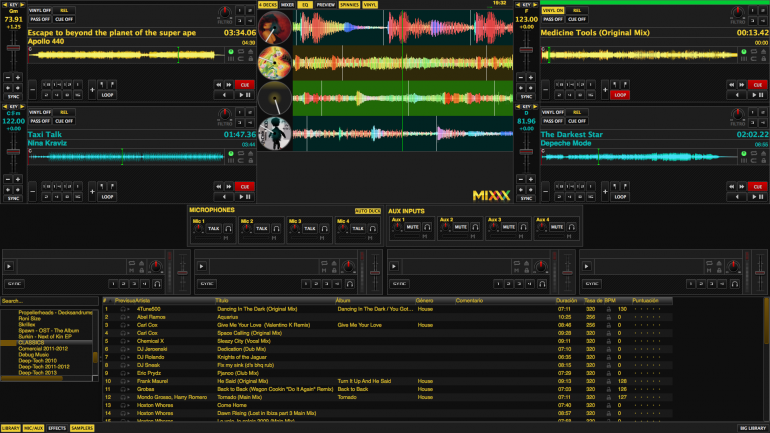Play the third sampler

pos(394,266)
